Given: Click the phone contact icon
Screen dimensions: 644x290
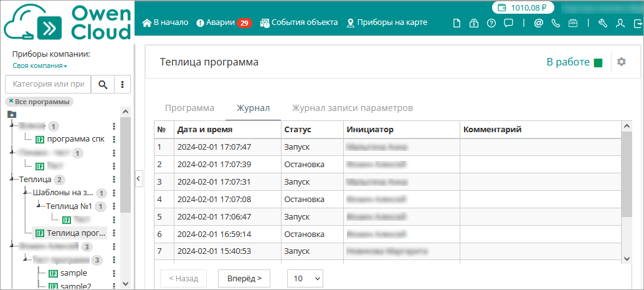Looking at the screenshot, I should pyautogui.click(x=556, y=23).
